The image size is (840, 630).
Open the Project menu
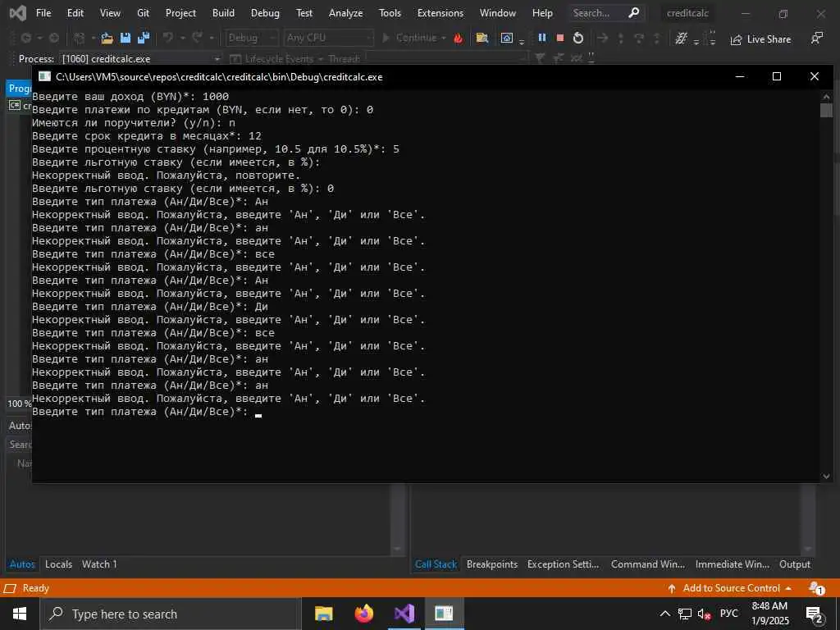tap(180, 13)
